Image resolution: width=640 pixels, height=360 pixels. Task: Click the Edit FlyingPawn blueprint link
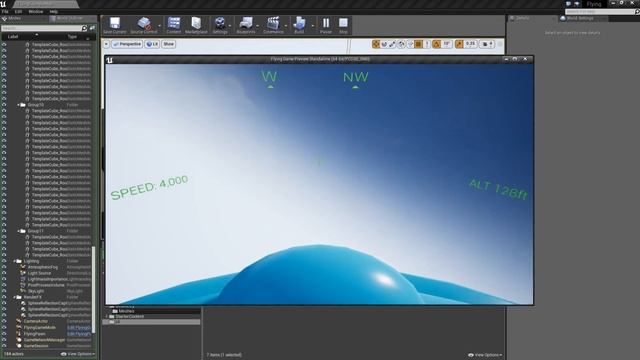pyautogui.click(x=79, y=333)
